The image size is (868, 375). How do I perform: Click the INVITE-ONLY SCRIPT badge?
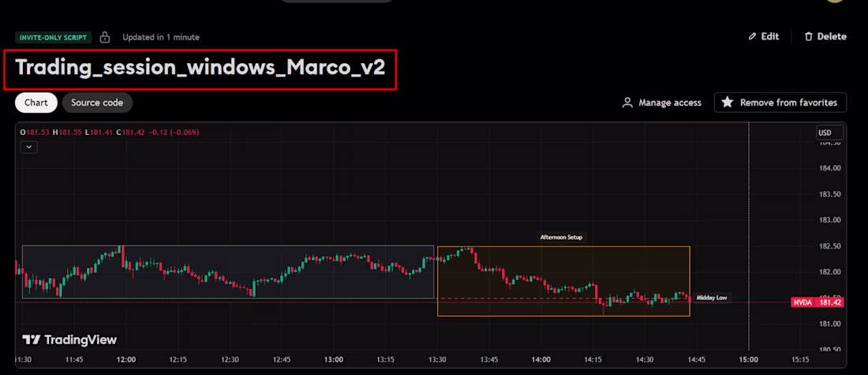[53, 38]
